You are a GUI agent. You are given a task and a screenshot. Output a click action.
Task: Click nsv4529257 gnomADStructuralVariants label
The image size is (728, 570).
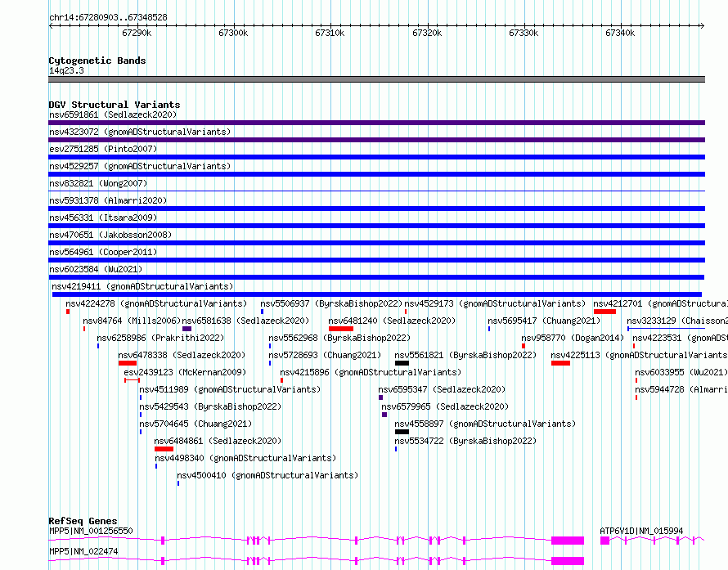click(x=140, y=166)
